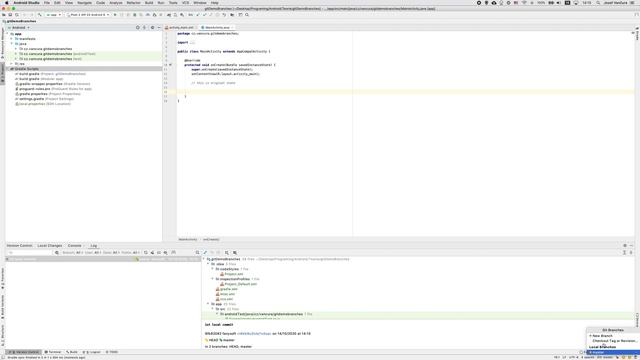
Task: Click the UTF-8 encoding status bar entry
Action: [572, 358]
